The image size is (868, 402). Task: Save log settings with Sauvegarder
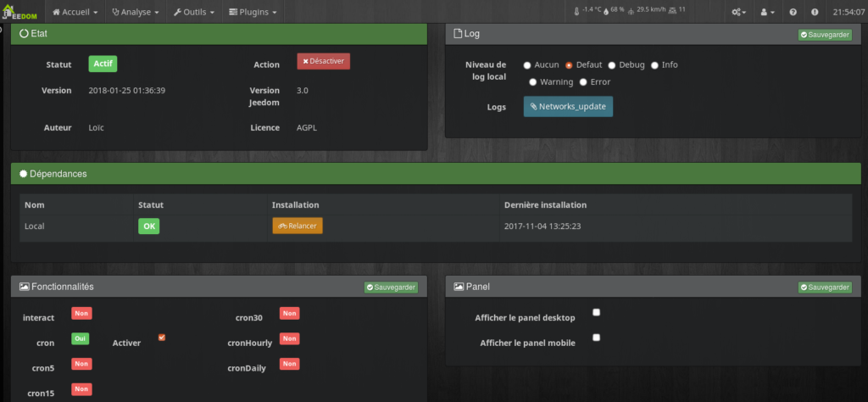(x=824, y=35)
